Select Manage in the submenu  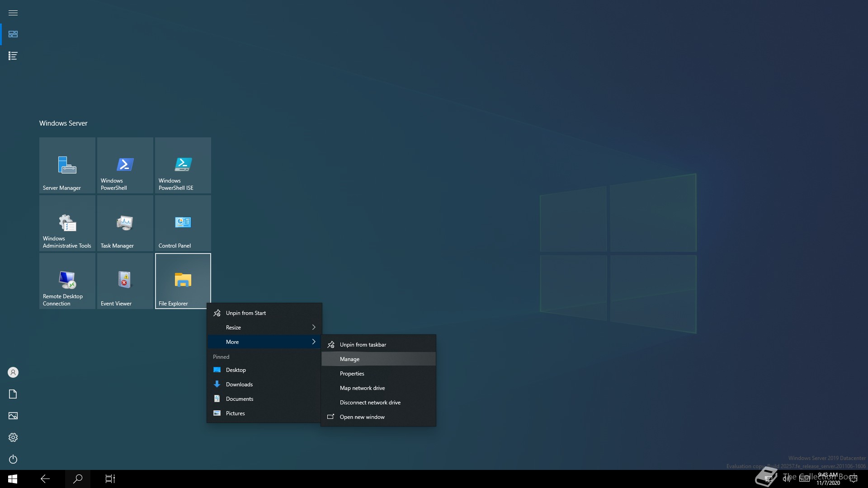point(378,359)
